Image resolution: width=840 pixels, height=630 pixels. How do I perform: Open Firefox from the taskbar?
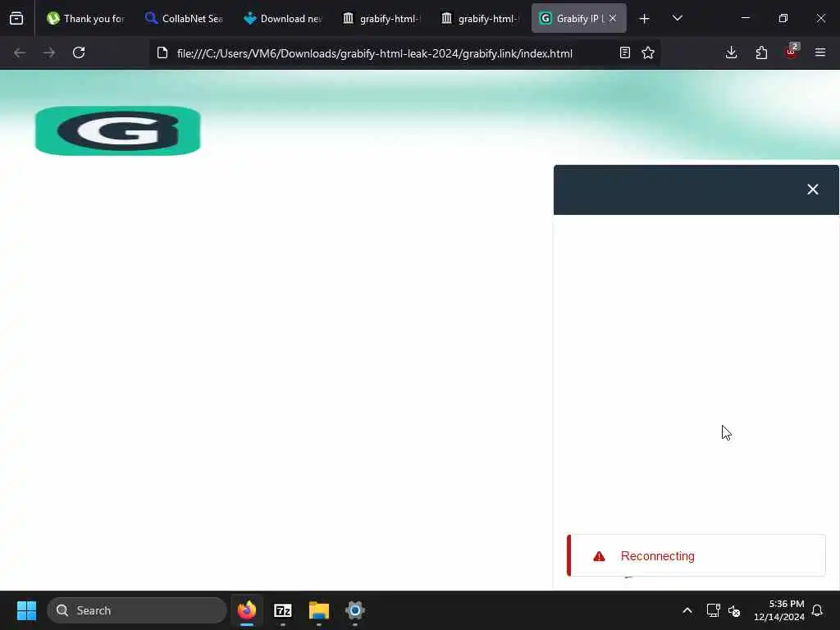(x=247, y=610)
